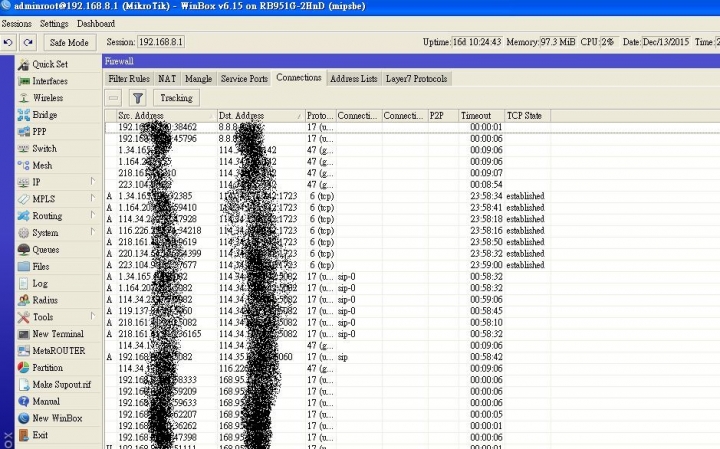Toggle the Safe Mode button
720x449 pixels.
click(69, 42)
